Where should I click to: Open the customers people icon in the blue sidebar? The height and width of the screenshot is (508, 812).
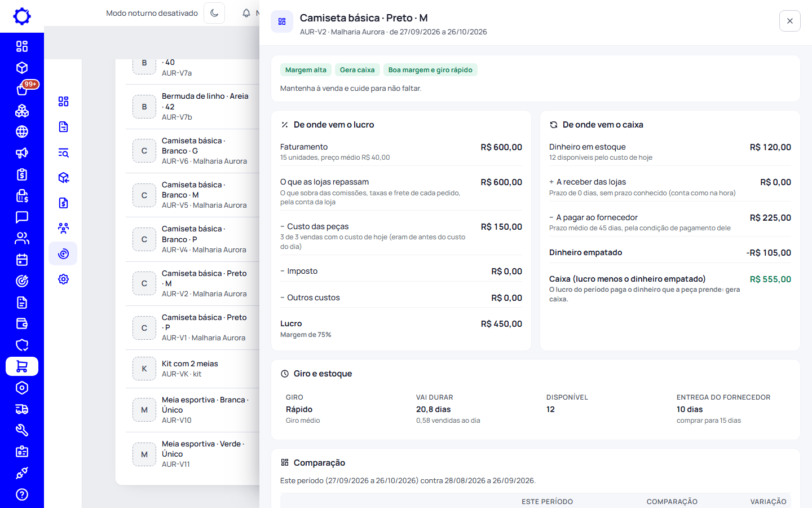[x=22, y=238]
